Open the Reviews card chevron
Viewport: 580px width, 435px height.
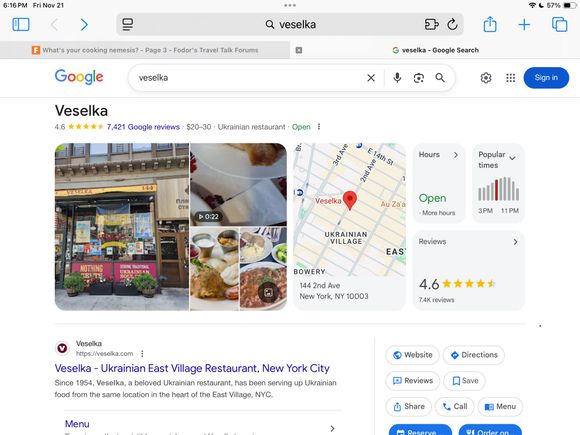click(516, 242)
